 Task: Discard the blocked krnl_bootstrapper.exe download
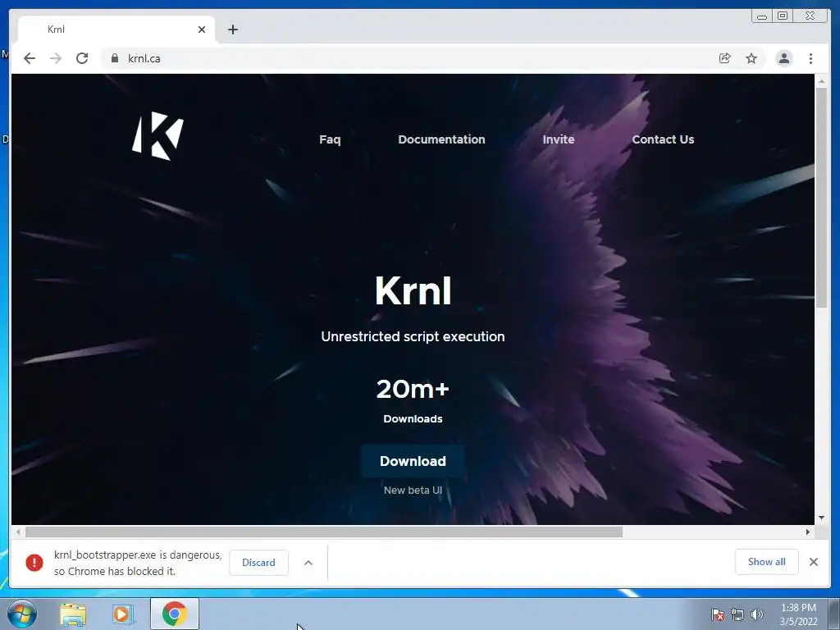[258, 563]
